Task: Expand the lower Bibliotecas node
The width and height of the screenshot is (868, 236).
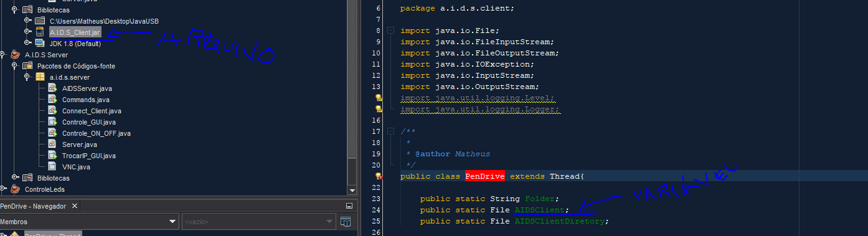Action: pos(15,177)
